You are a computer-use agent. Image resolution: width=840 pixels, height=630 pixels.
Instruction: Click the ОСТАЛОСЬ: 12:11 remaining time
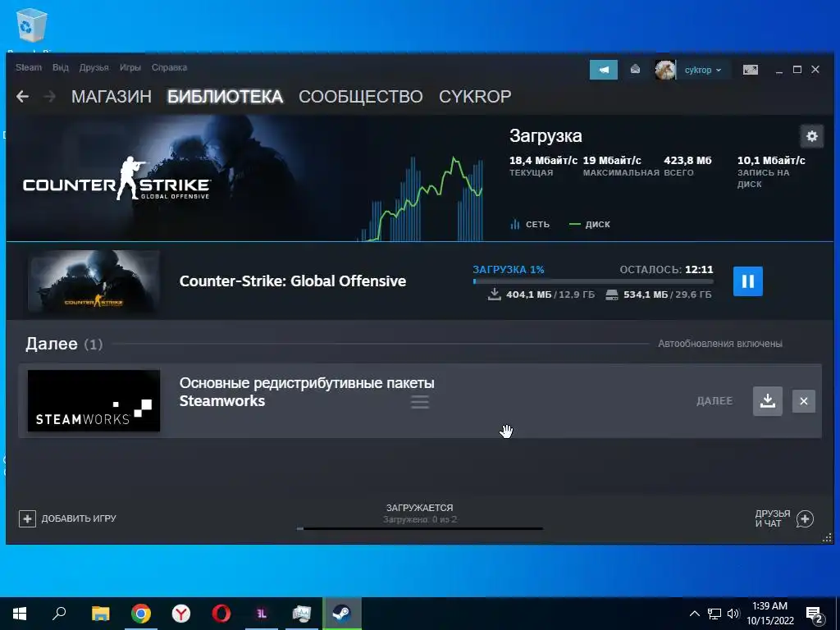[x=666, y=269]
